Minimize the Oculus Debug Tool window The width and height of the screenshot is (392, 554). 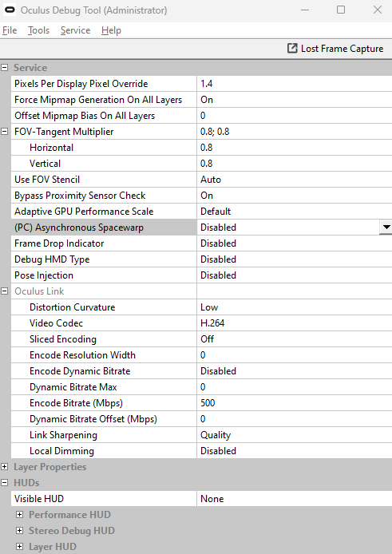tap(305, 10)
